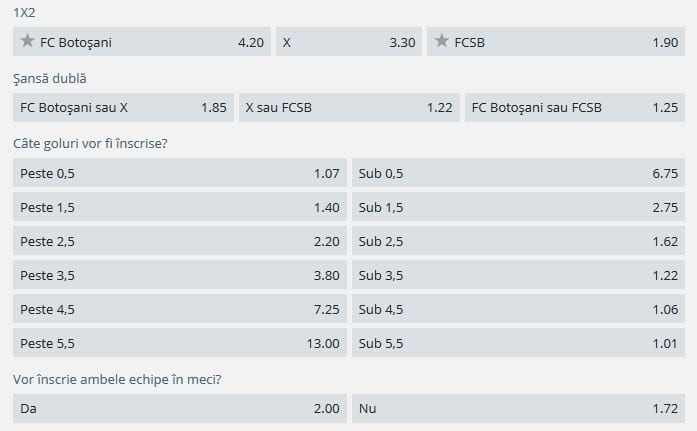The image size is (697, 431).
Task: Choose Sub 2,5 at odds 1.62
Action: (x=519, y=241)
